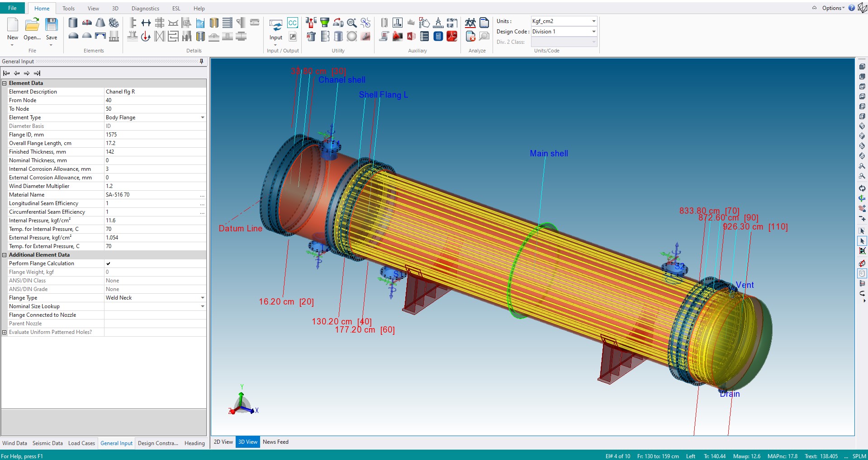
Task: Click the 2D zoom magnifier icon
Action: coord(351,23)
